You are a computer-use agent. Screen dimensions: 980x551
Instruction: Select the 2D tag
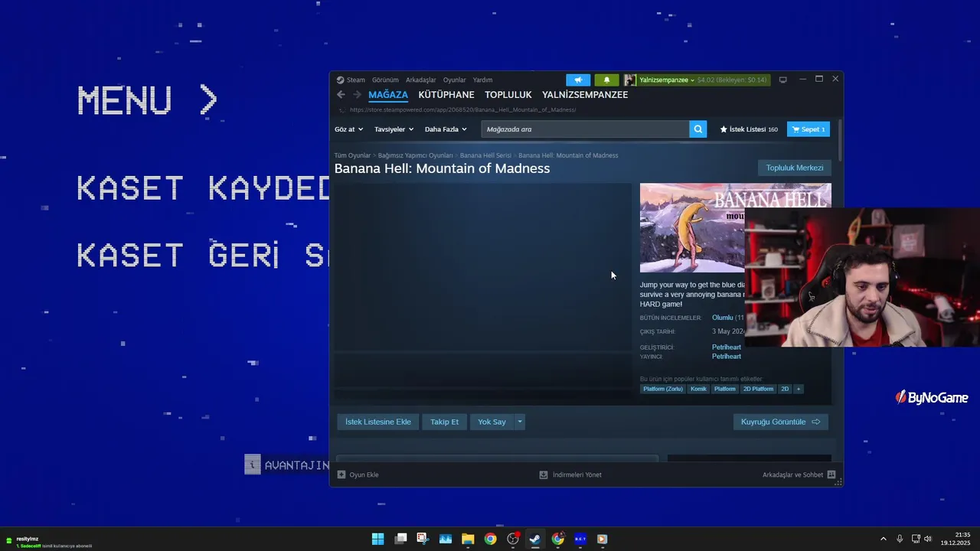pyautogui.click(x=785, y=389)
